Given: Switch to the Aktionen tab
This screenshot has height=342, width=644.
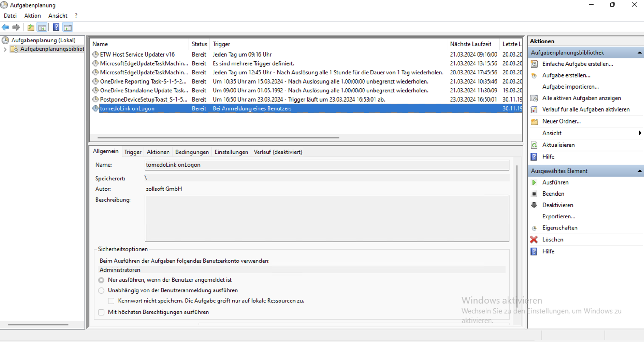Looking at the screenshot, I should [x=158, y=152].
